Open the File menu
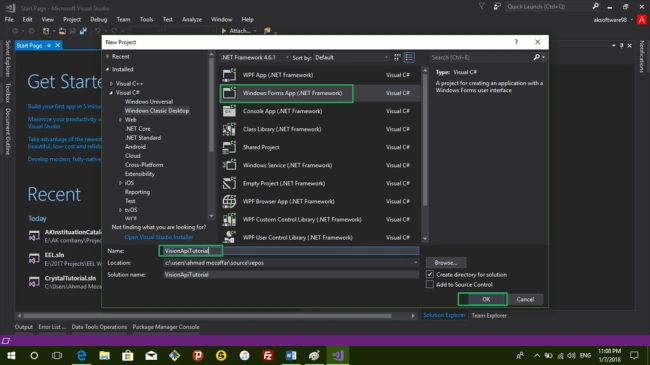650x365 pixels. (9, 19)
